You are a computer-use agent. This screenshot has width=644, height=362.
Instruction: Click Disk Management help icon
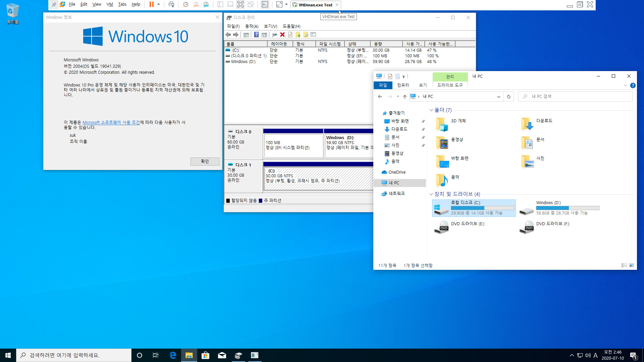point(256,35)
